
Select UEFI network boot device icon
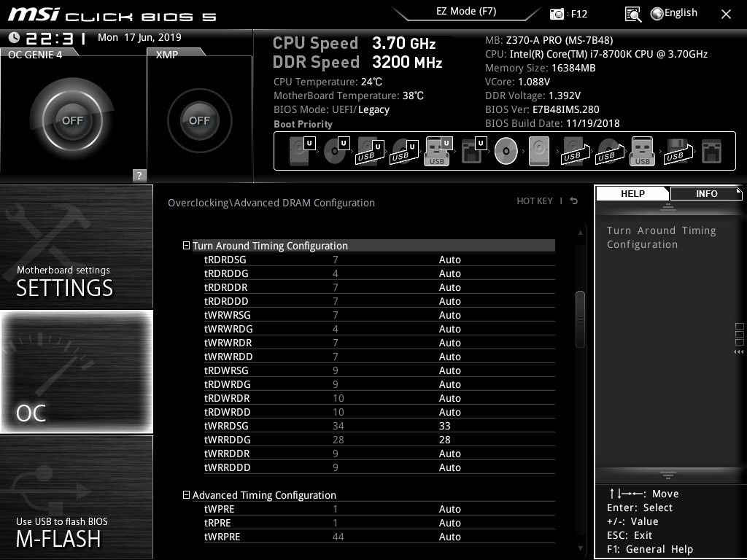pos(473,151)
